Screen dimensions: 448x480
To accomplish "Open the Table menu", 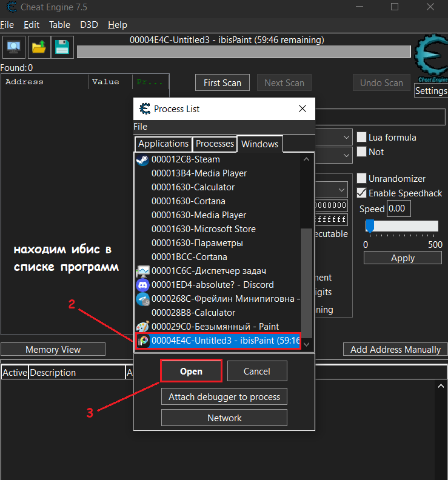I will 59,25.
